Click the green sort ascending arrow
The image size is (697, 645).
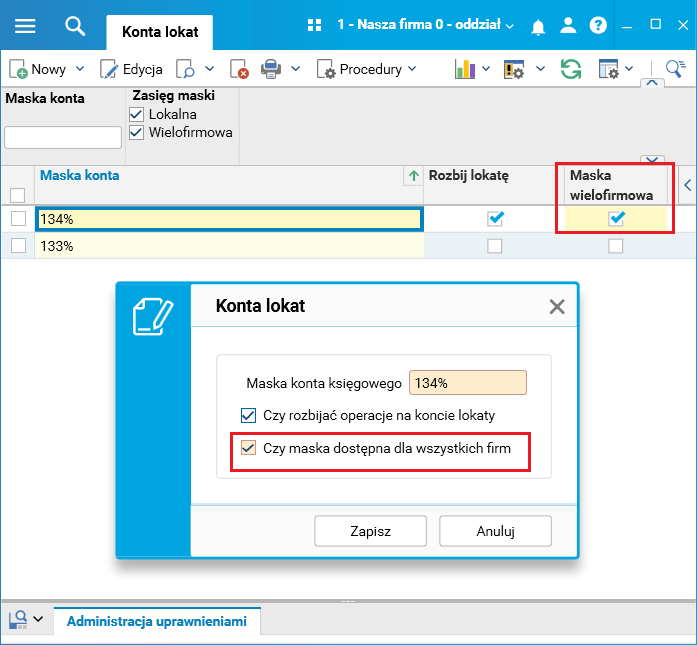[414, 176]
